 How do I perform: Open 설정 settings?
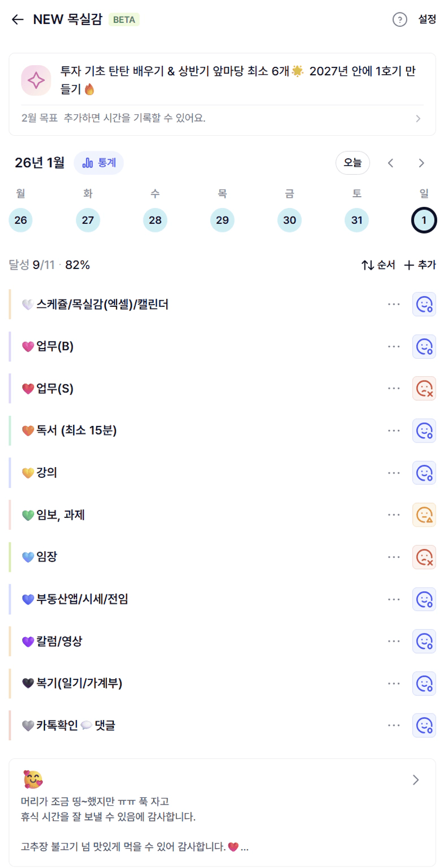(x=427, y=20)
